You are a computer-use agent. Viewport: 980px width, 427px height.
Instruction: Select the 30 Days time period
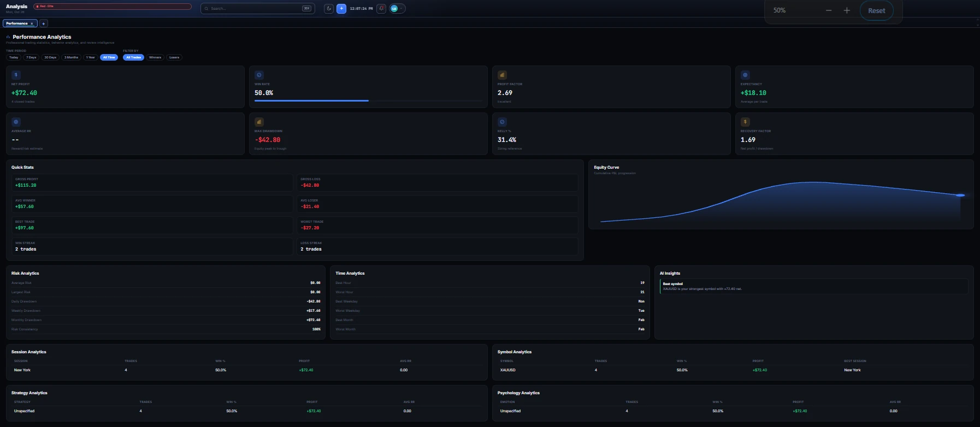tap(50, 57)
